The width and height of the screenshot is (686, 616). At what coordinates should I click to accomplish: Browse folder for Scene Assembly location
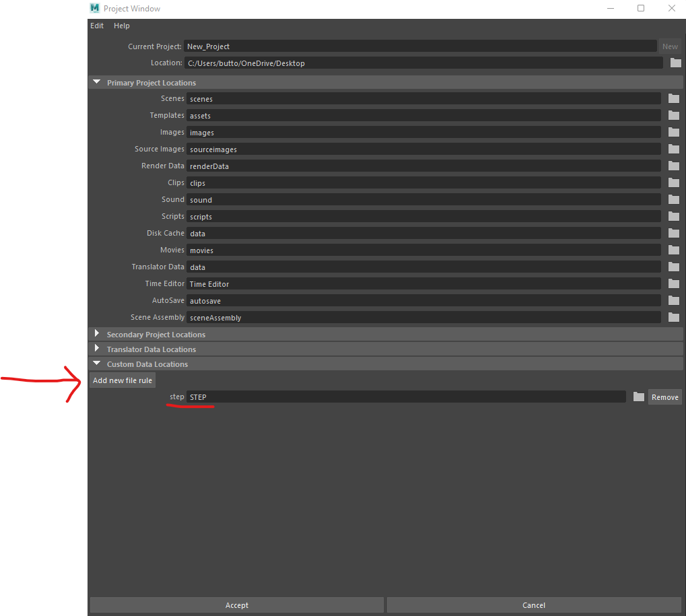[x=674, y=318]
